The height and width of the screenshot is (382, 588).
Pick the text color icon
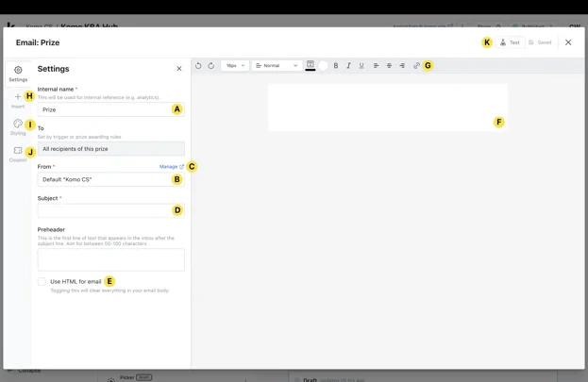pos(311,65)
